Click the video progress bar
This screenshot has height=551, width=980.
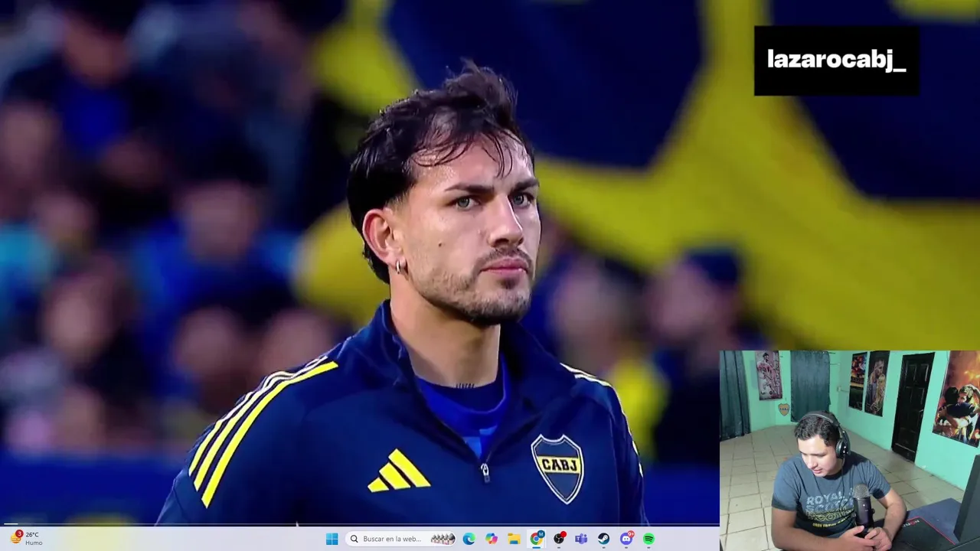[x=360, y=525]
